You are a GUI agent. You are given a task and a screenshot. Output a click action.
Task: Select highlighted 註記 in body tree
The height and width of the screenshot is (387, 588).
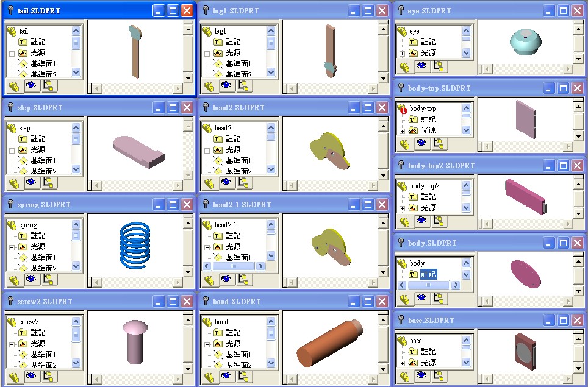428,274
